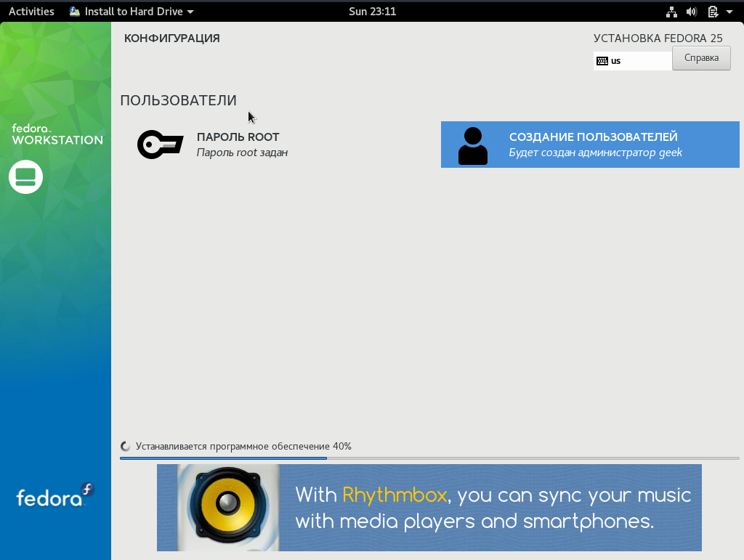The width and height of the screenshot is (744, 560).
Task: Click the installation progress spinner icon
Action: (x=126, y=447)
